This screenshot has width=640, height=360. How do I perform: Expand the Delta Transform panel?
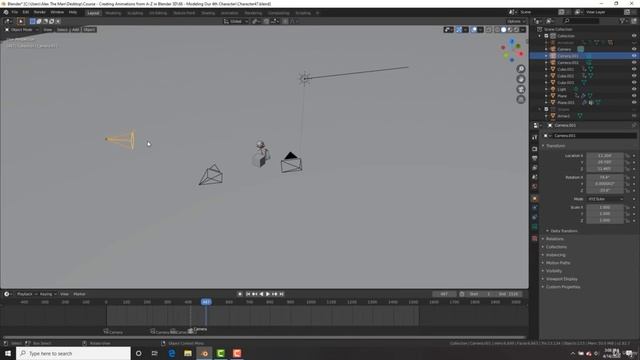click(x=564, y=231)
